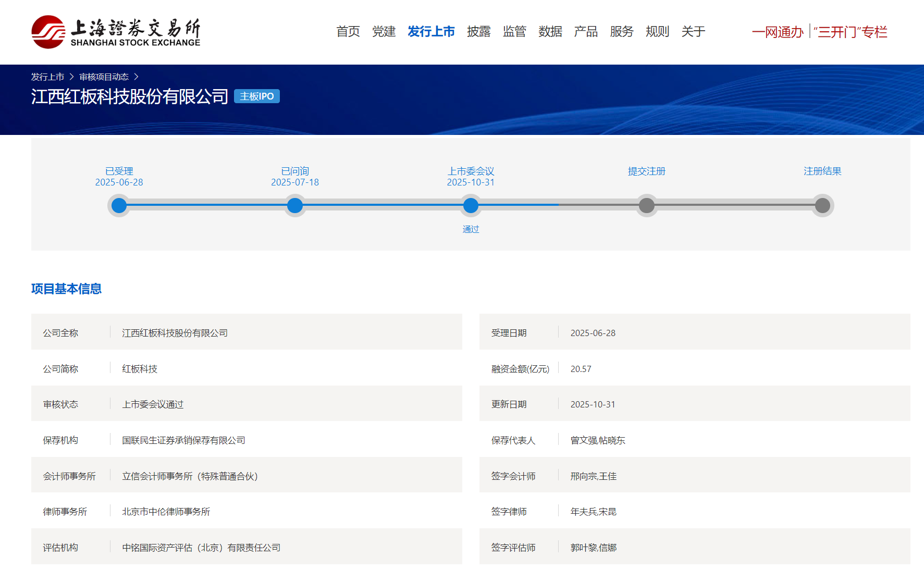The height and width of the screenshot is (570, 924).
Task: Click the grey 提交注册 step marker
Action: (646, 206)
